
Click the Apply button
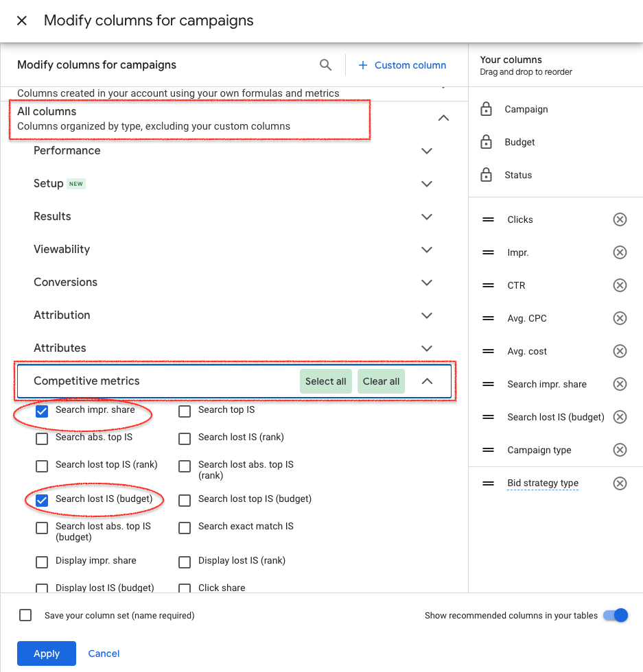(47, 653)
